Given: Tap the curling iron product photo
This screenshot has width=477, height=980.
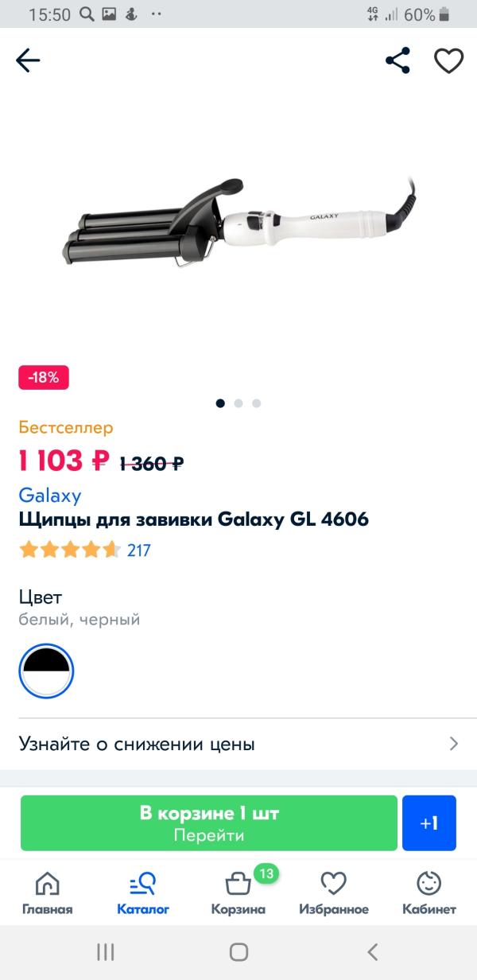Looking at the screenshot, I should (238, 227).
